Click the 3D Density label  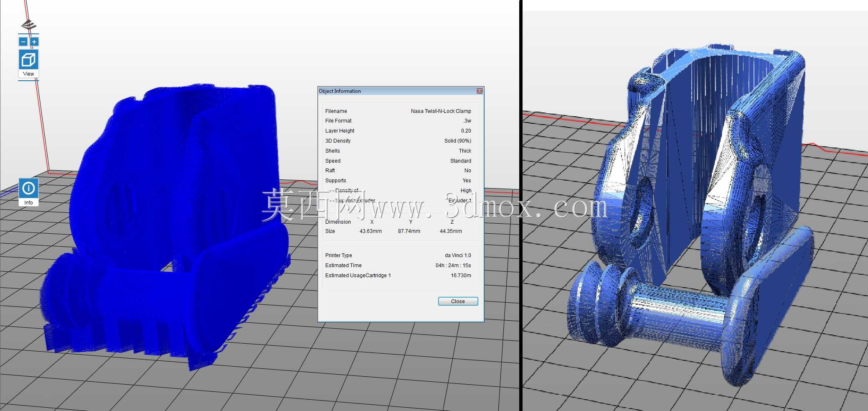coord(338,141)
